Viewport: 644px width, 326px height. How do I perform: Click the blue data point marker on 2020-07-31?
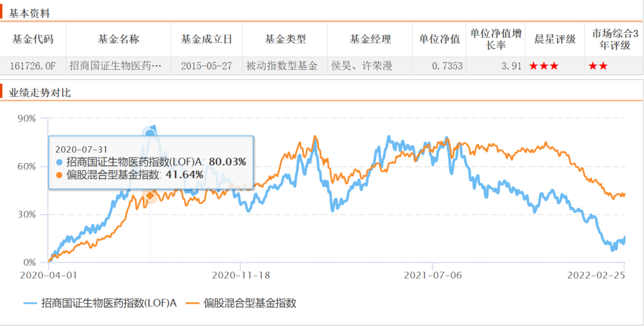point(150,133)
